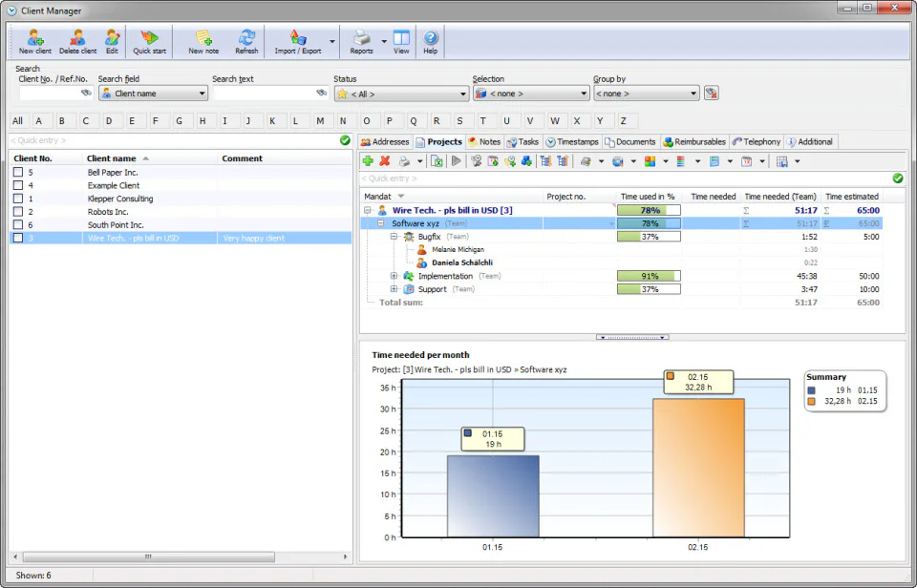Viewport: 917px width, 588px height.
Task: Click the gray play icon in Projects toolbar
Action: (457, 160)
